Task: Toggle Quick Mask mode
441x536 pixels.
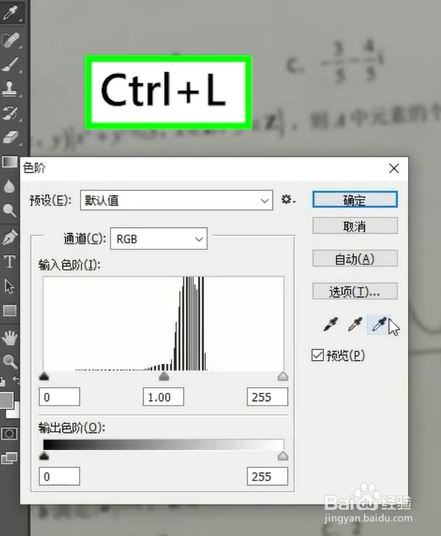Action: (9, 434)
